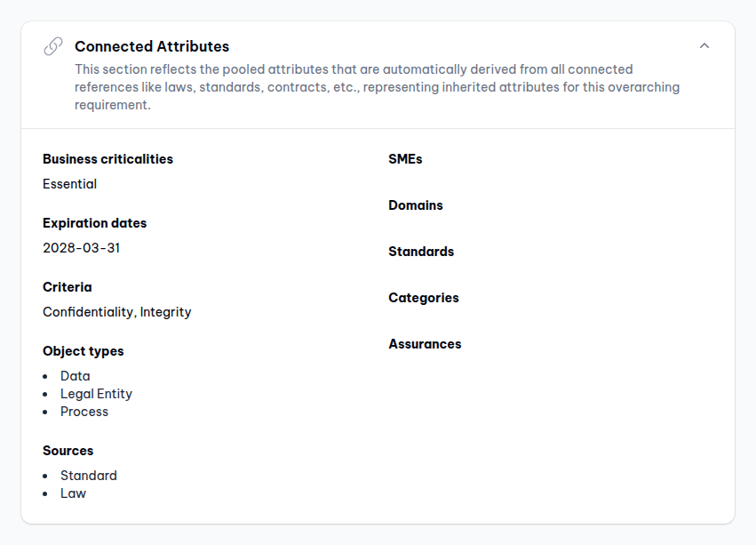Click the Object types label
756x545 pixels.
click(83, 351)
